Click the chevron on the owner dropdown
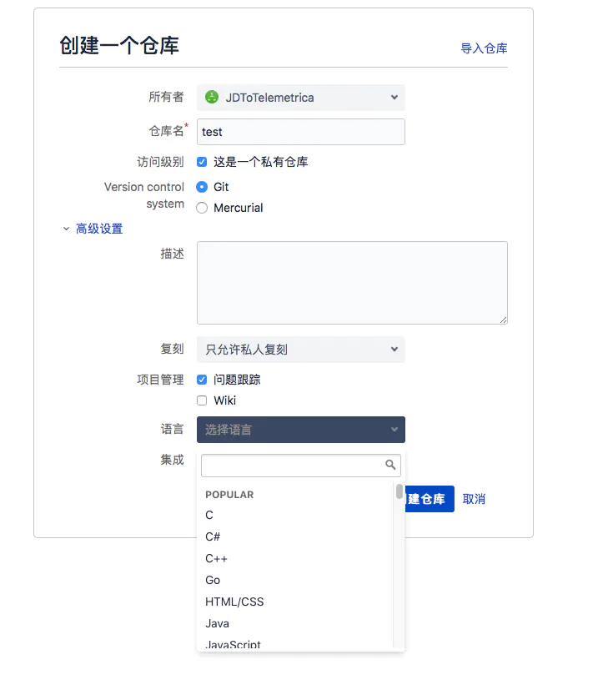Image resolution: width=608 pixels, height=700 pixels. point(393,97)
